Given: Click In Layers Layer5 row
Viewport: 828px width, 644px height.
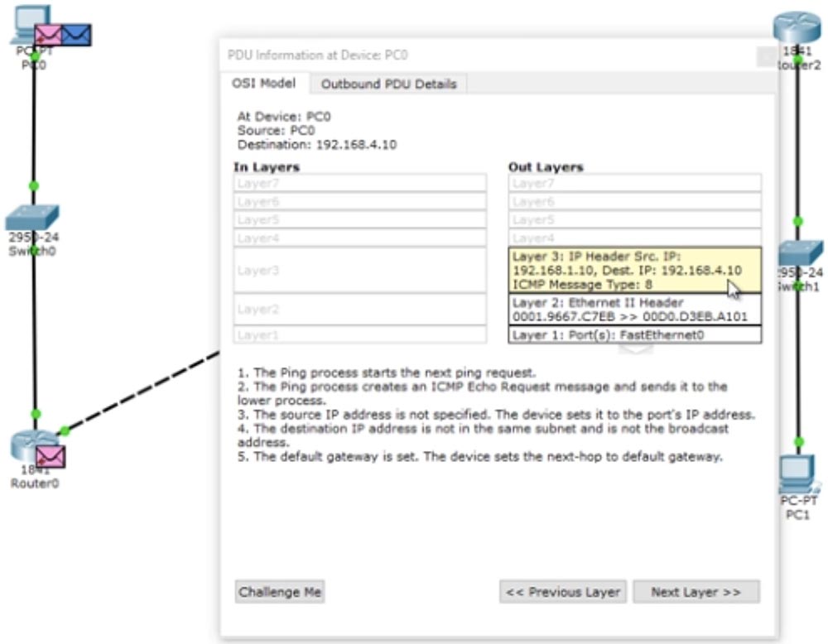Looking at the screenshot, I should 359,219.
